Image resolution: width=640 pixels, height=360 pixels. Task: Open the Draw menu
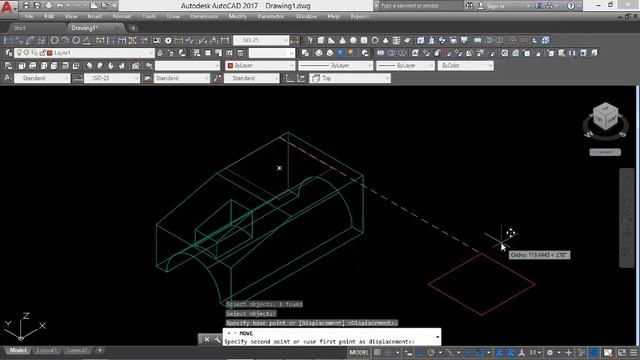click(173, 17)
